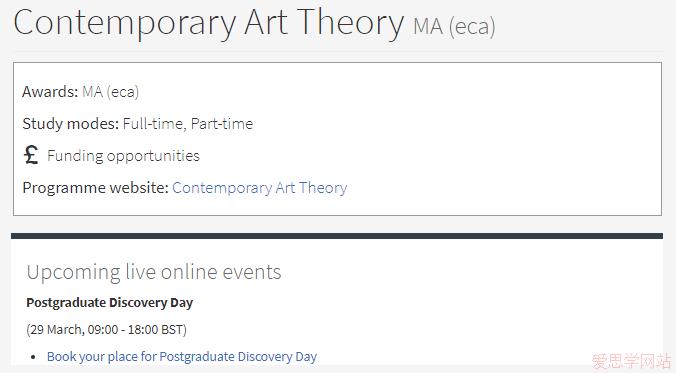This screenshot has width=676, height=373.
Task: Open the Funding opportunities link
Action: 123,156
